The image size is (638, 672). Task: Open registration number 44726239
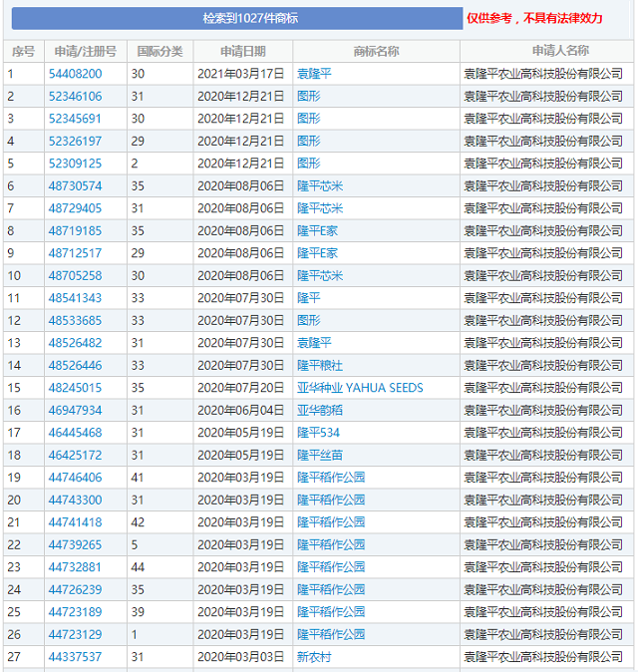click(x=75, y=589)
